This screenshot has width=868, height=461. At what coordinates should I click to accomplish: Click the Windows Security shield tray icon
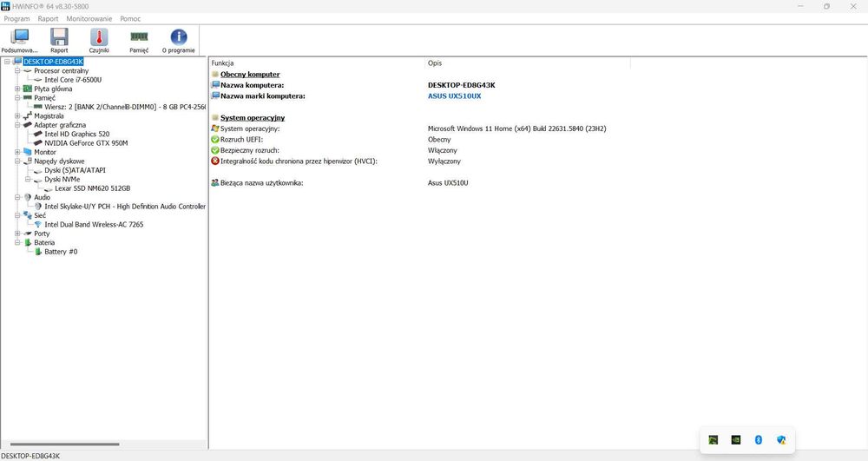(781, 440)
